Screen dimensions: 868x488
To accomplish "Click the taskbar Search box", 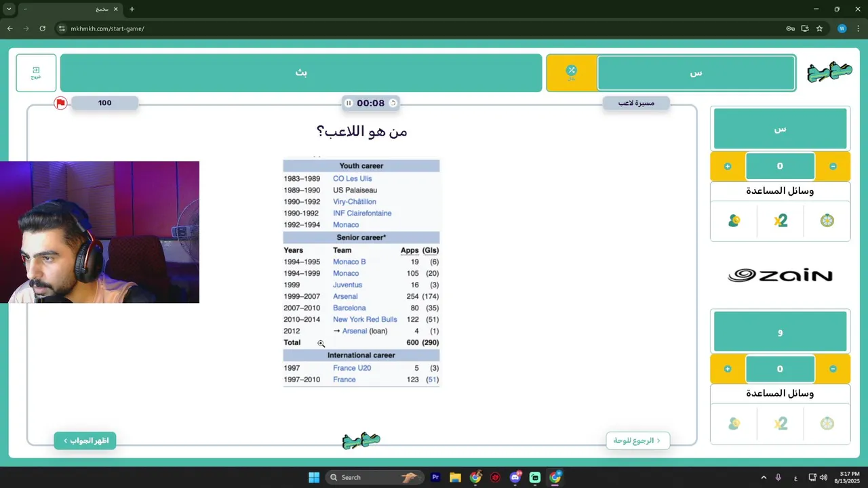I will click(374, 477).
